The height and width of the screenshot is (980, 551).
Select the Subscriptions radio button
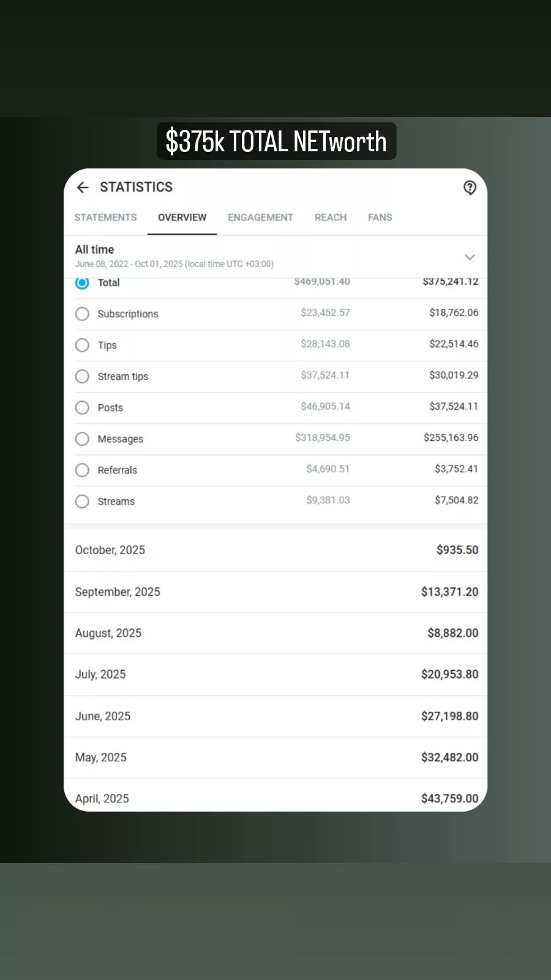(x=82, y=314)
